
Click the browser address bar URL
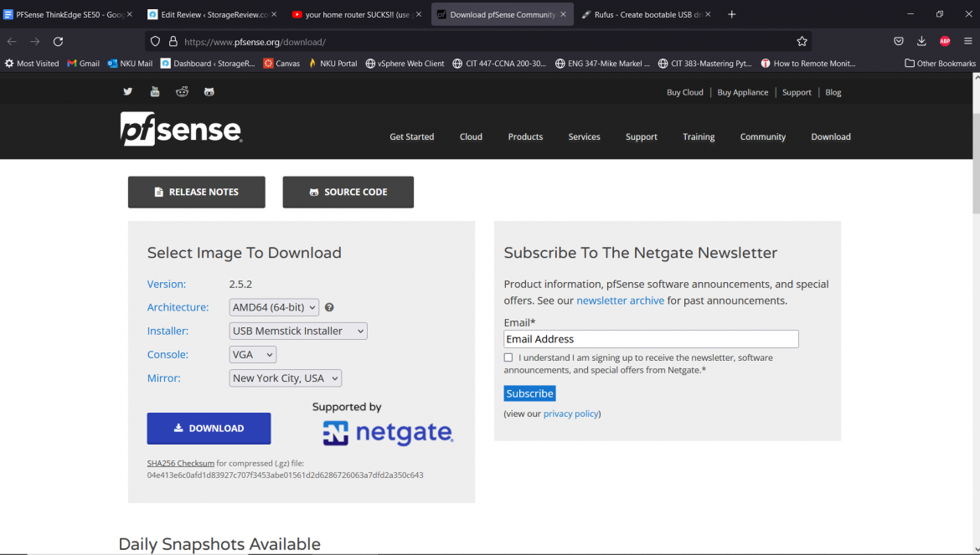(x=255, y=42)
